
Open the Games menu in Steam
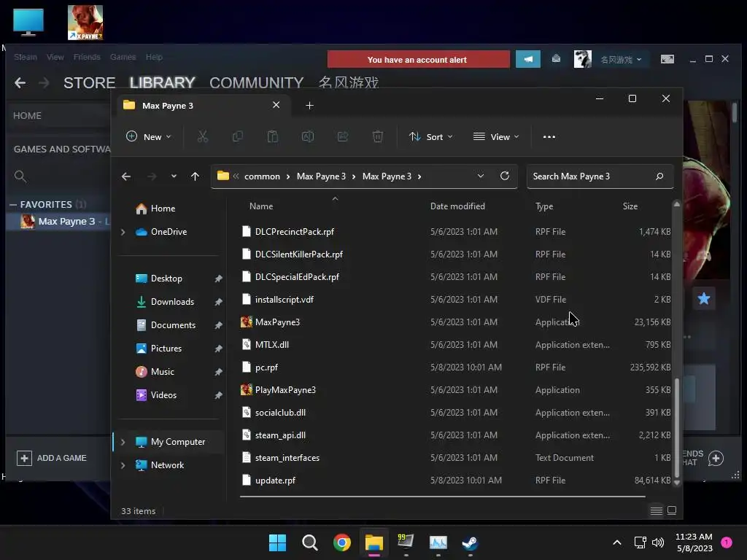[123, 57]
